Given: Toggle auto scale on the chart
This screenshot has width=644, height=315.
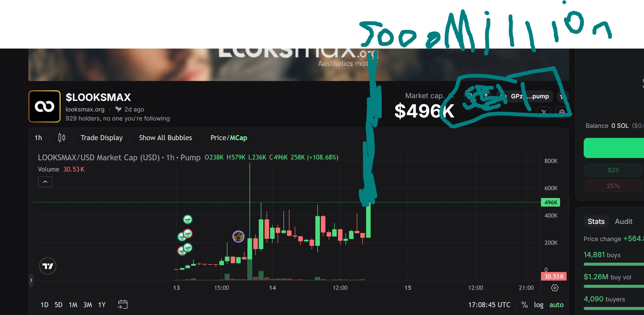Looking at the screenshot, I should (x=556, y=305).
